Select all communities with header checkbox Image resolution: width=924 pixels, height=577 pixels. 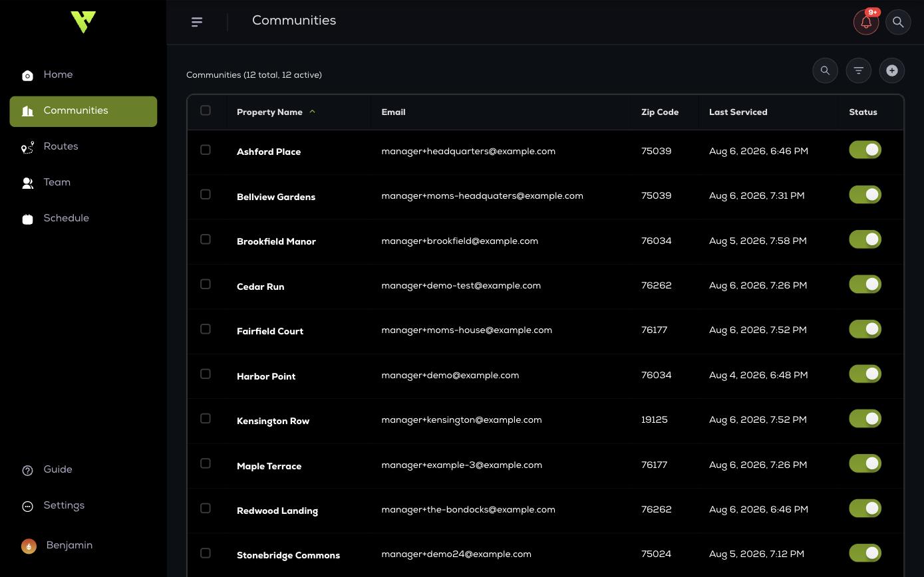[x=206, y=110]
